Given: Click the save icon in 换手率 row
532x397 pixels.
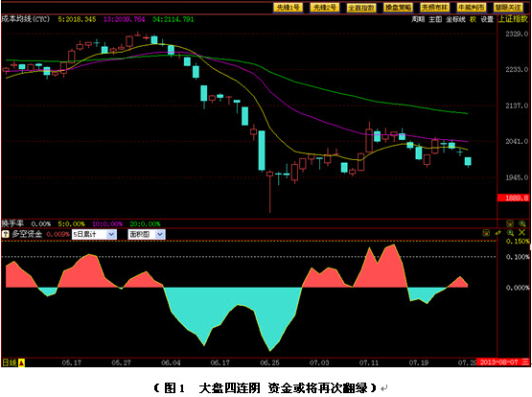Looking at the screenshot, I should [510, 223].
